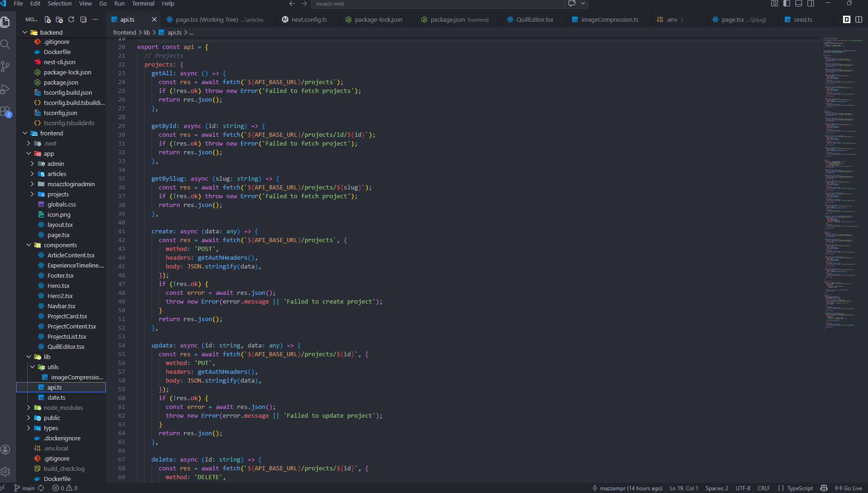Viewport: 868px width, 493px height.
Task: Toggle the panel layout button
Action: pos(799,3)
